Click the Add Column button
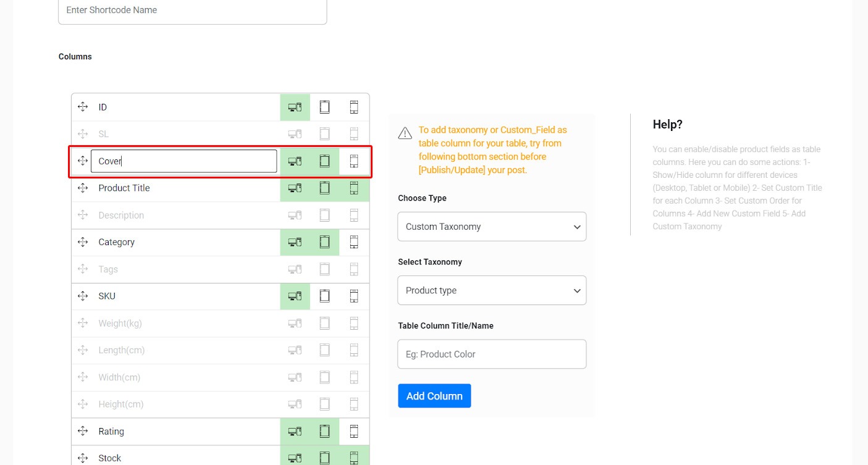868x465 pixels. click(x=434, y=396)
